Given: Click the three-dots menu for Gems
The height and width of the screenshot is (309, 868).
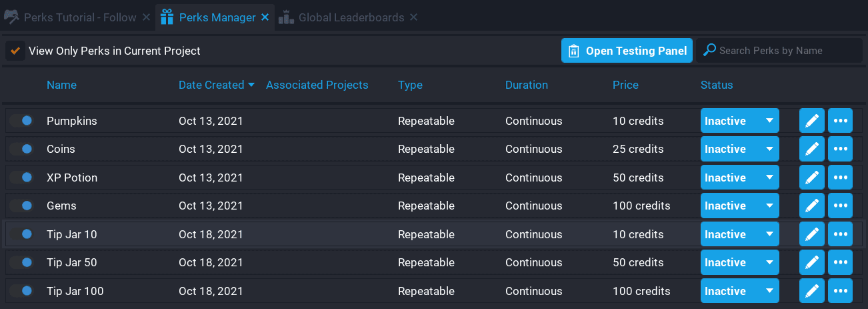Looking at the screenshot, I should [x=840, y=206].
